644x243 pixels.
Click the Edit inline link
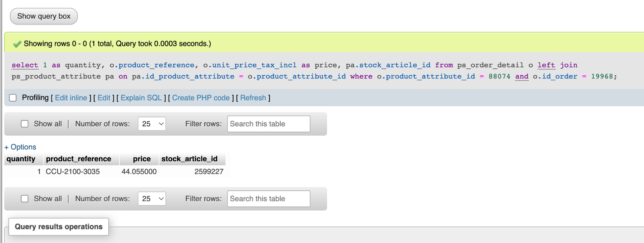pos(71,98)
